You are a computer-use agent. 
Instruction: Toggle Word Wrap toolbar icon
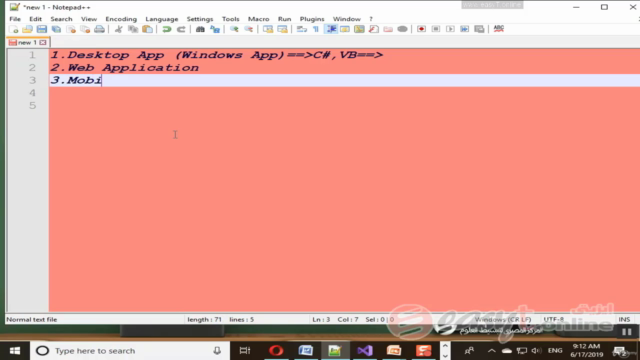pos(302,29)
